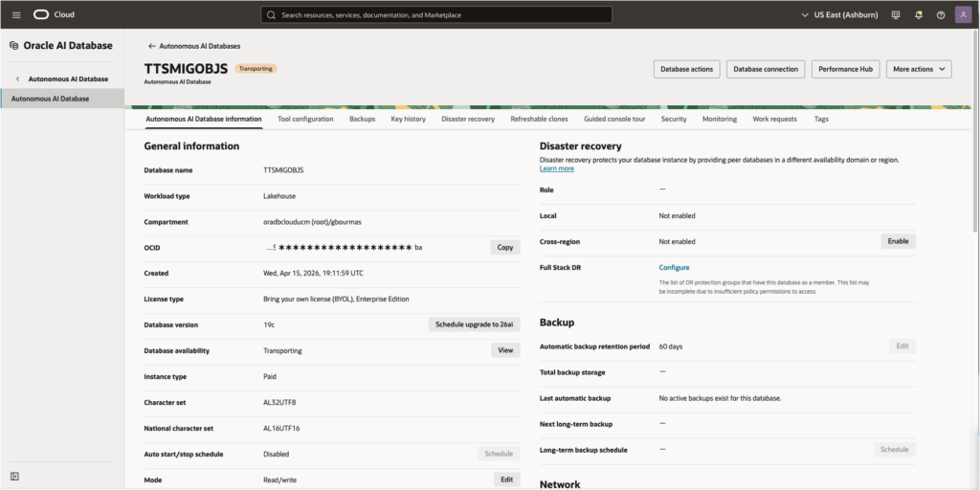
Task: View database availability details
Action: 505,350
